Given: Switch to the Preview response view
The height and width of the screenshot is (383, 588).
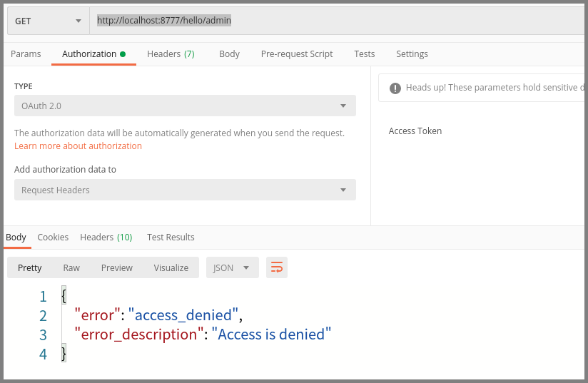Looking at the screenshot, I should pos(116,267).
